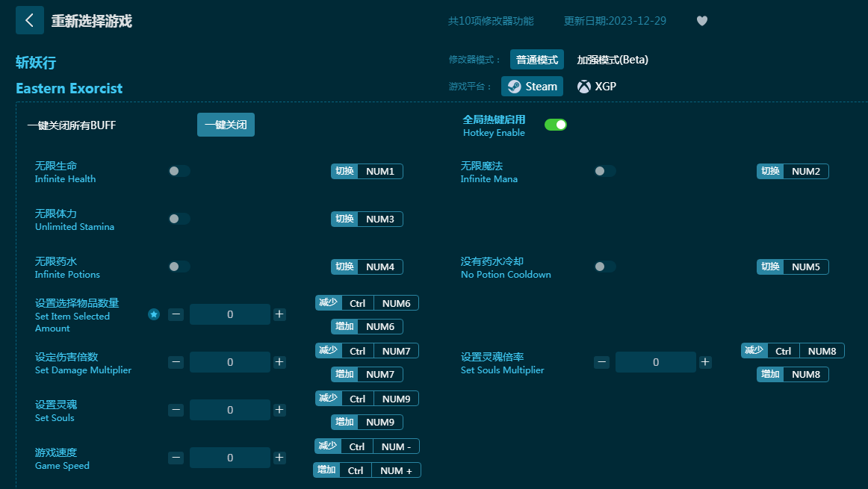Screen dimensions: 868x489
Task: Click the star icon beside Set Item Selected Amount
Action: click(x=154, y=314)
